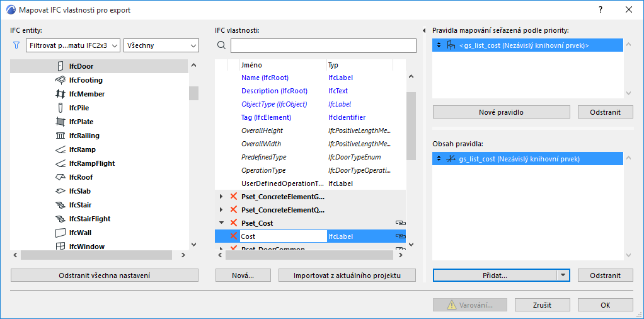Image resolution: width=644 pixels, height=319 pixels.
Task: Open the Všechny dropdown
Action: click(161, 45)
